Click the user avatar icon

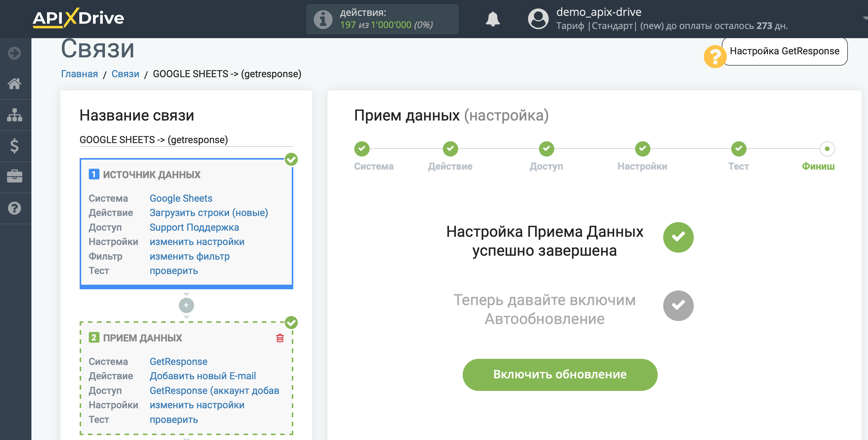(538, 19)
